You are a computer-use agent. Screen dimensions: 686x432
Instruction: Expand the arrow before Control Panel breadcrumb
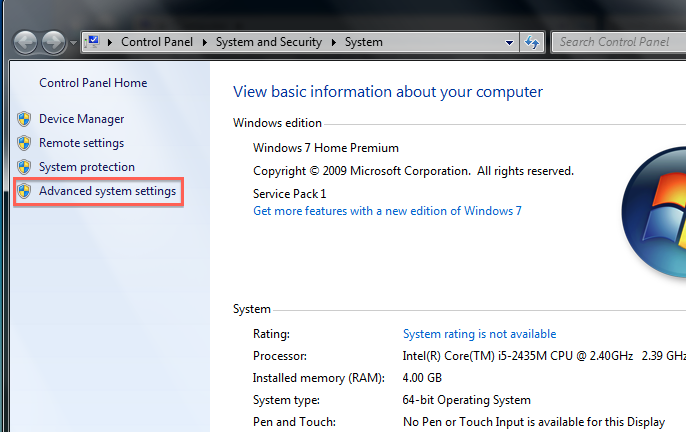pos(110,42)
